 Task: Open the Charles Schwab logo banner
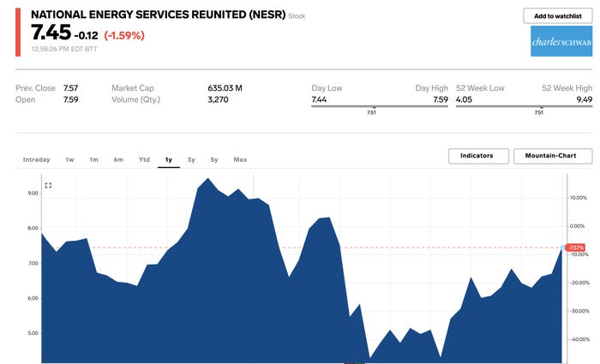pyautogui.click(x=561, y=41)
